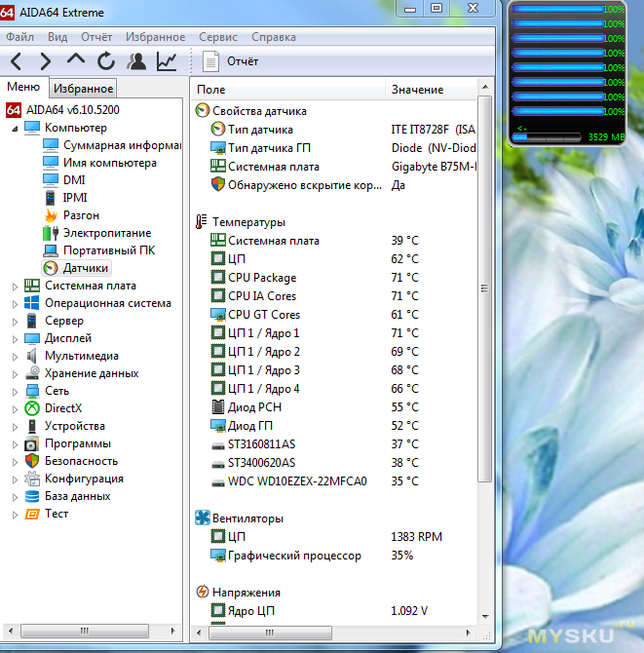644x653 pixels.
Task: Select Разгон flame icon item
Action: 81,215
